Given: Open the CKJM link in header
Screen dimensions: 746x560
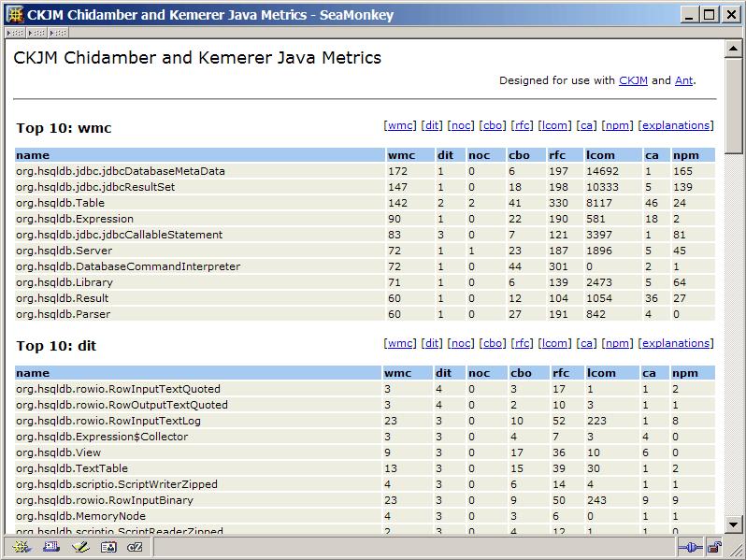Looking at the screenshot, I should [633, 80].
